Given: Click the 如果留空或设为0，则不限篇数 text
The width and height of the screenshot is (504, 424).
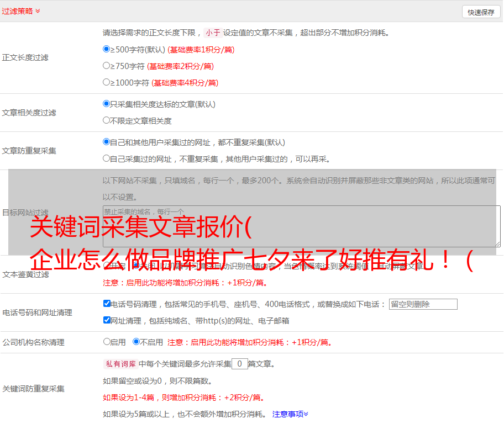Looking at the screenshot, I should (x=158, y=381).
